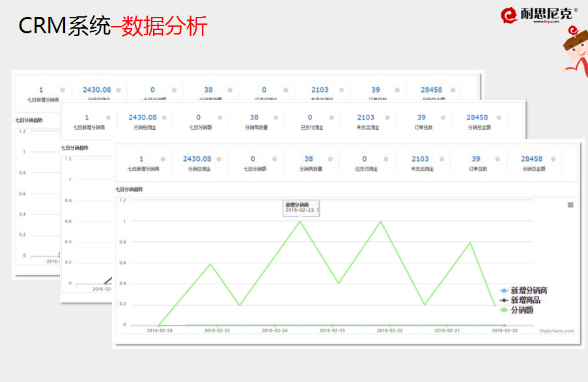Click 七日分销趋势 heading in middle dashboard
Image resolution: width=588 pixels, height=382 pixels.
click(75, 148)
